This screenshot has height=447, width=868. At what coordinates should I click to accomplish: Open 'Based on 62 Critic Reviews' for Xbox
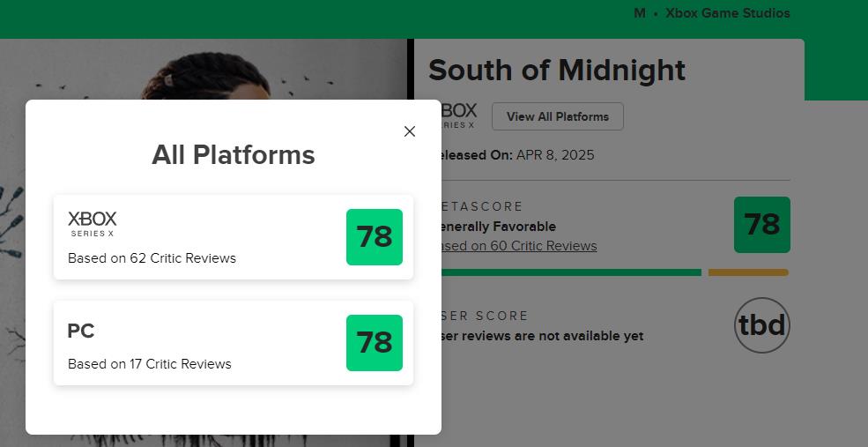(152, 258)
